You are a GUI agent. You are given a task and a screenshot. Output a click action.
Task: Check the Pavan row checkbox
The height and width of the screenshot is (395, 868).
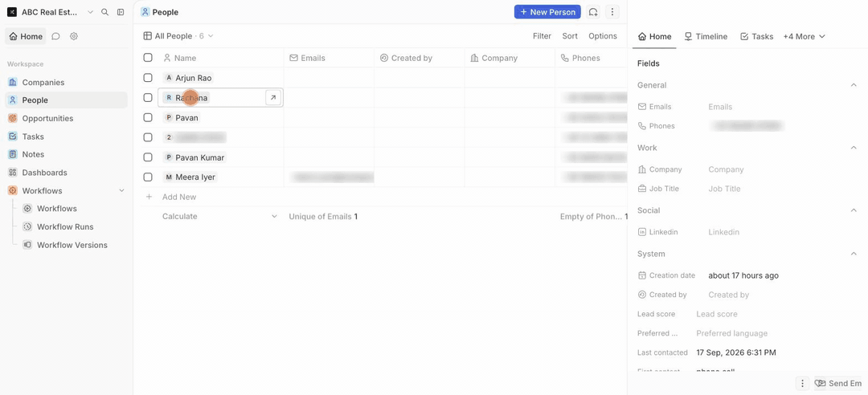pyautogui.click(x=148, y=117)
